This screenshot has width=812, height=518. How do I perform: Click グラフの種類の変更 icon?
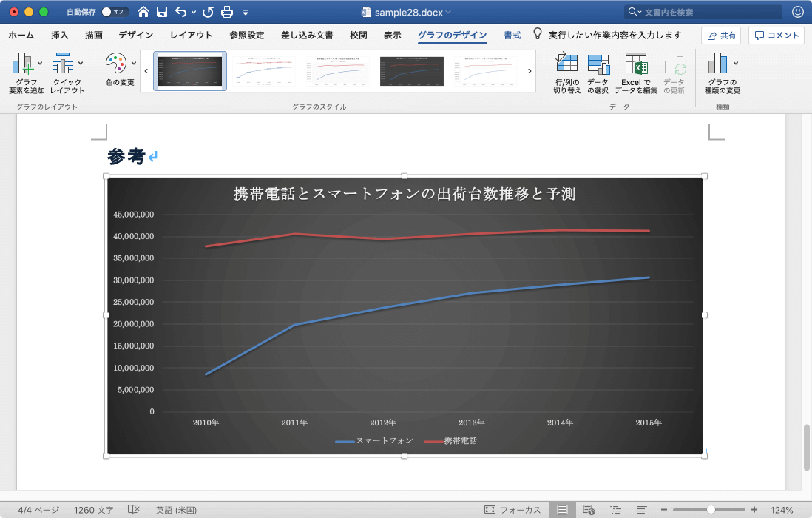click(x=718, y=64)
